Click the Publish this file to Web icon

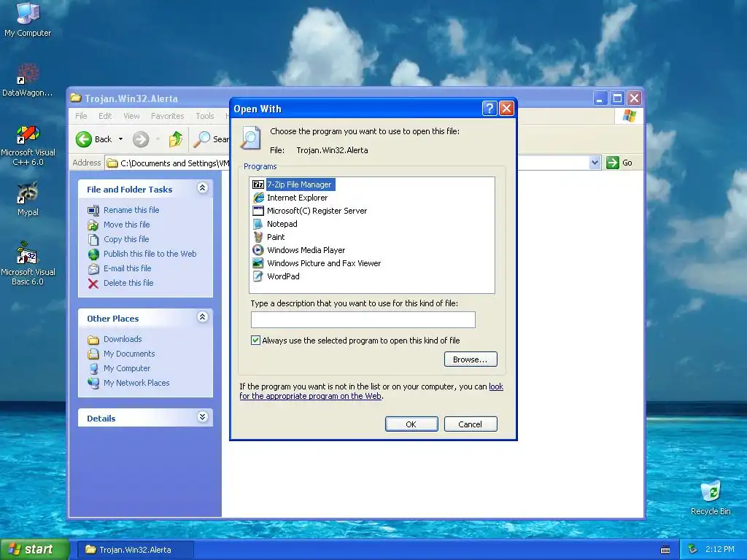point(93,254)
